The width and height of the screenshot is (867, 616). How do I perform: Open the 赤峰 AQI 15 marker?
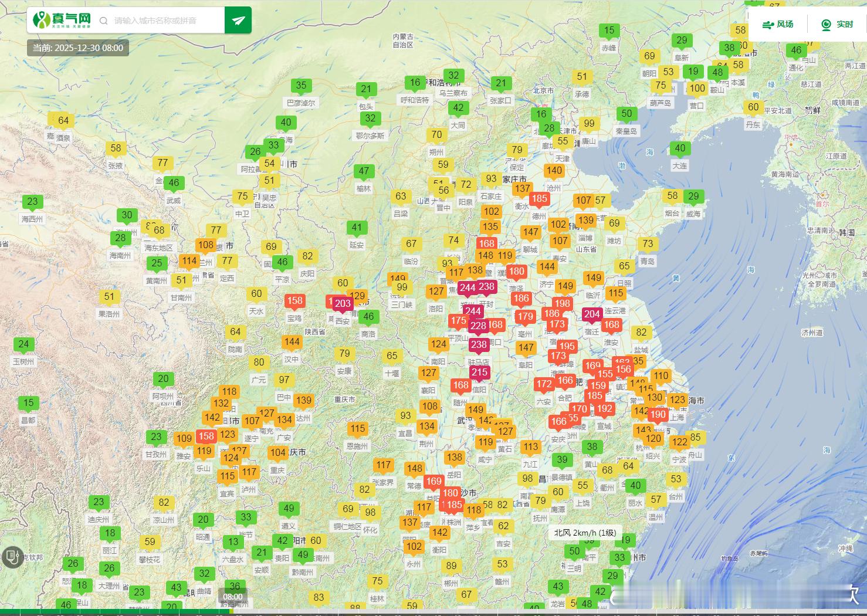609,32
